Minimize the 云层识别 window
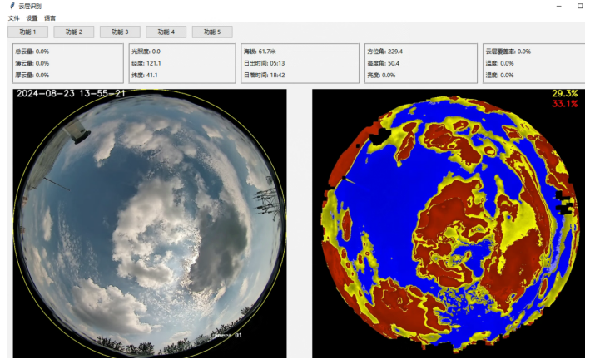Viewport: 605px width, 364px height. pyautogui.click(x=556, y=6)
